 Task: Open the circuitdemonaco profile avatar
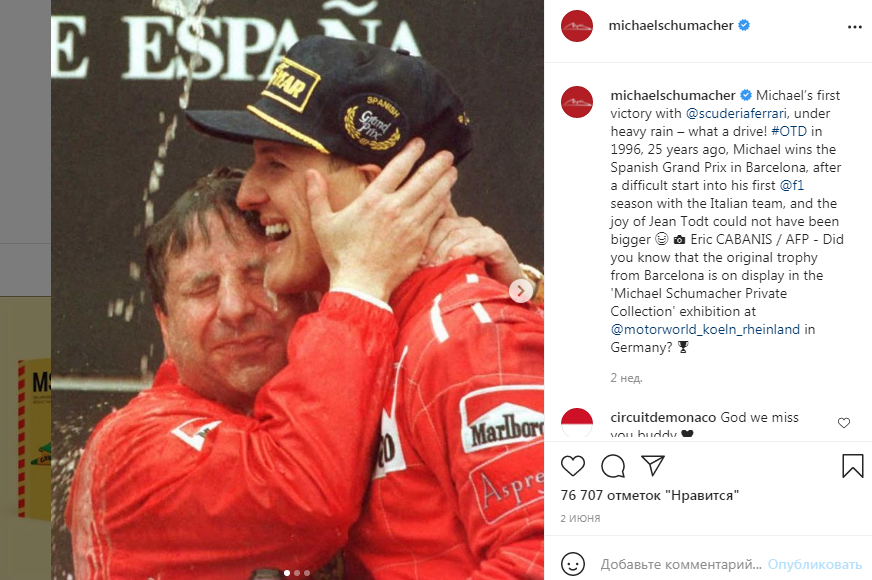point(577,423)
